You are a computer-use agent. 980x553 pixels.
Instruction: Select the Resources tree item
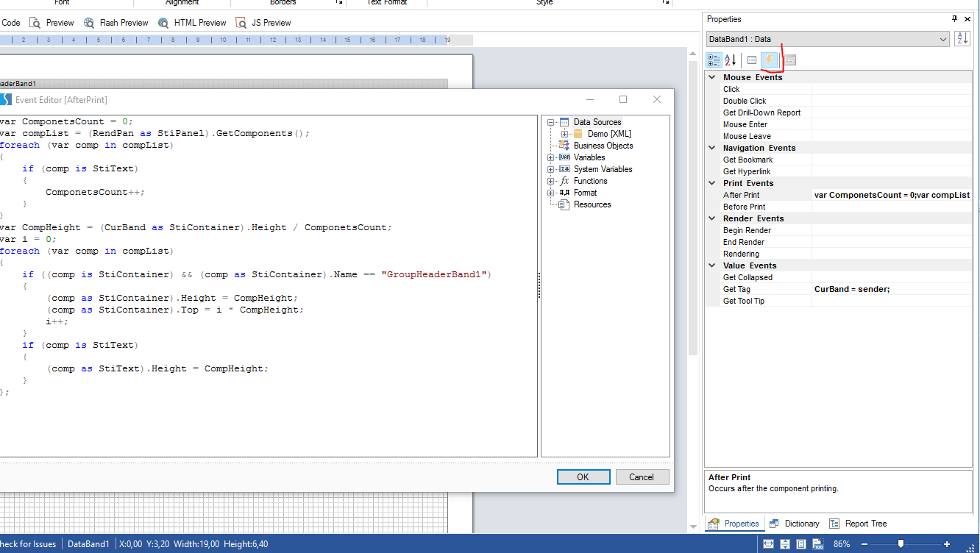pos(592,204)
